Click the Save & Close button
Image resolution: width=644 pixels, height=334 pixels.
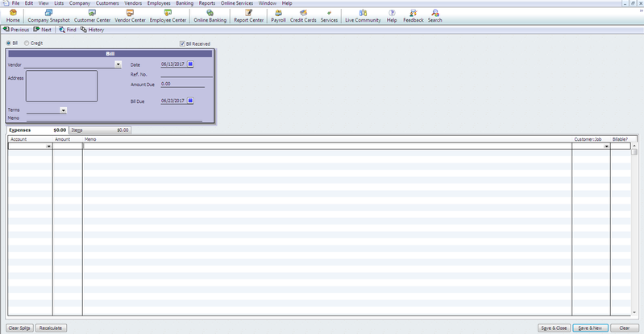[555, 328]
